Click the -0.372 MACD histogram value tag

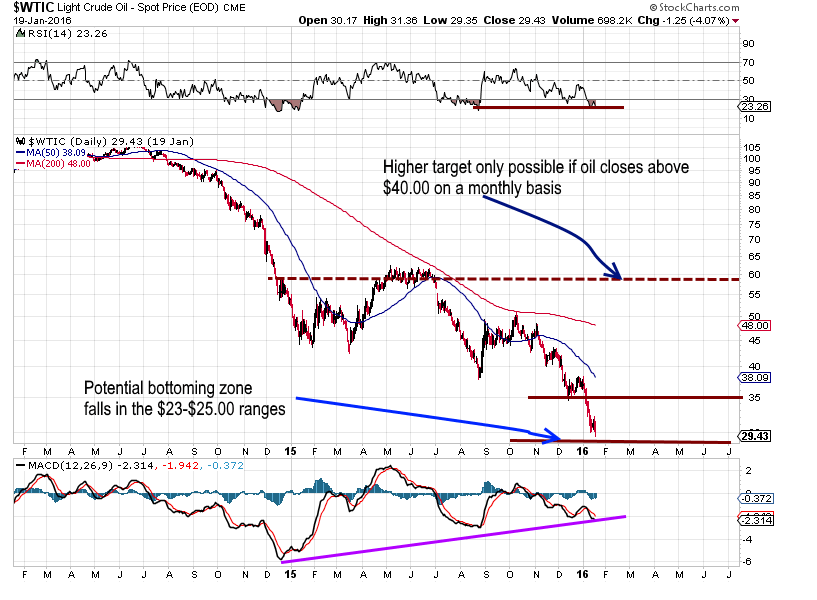756,498
